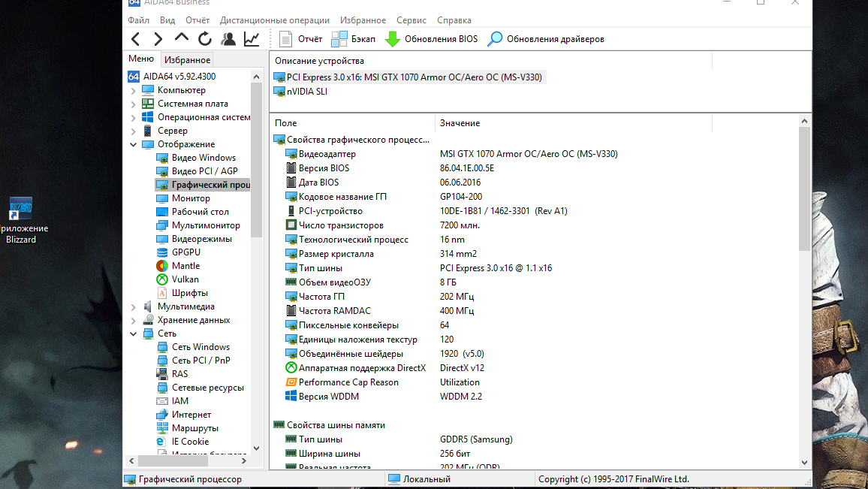Click the Шрифты icon
This screenshot has width=868, height=489.
pos(162,293)
